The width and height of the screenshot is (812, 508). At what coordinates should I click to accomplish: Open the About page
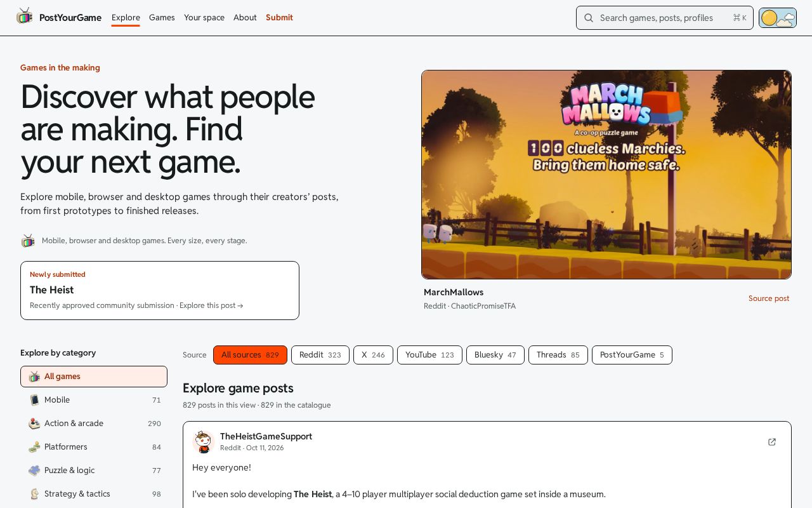coord(245,18)
